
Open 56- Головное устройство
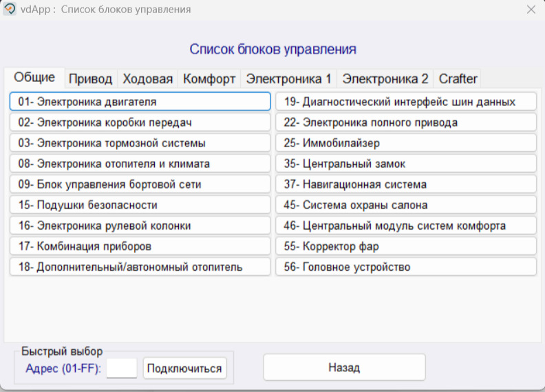406,267
